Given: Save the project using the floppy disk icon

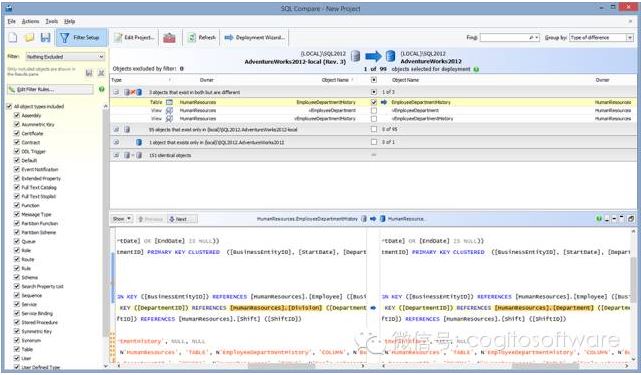Looking at the screenshot, I should [x=45, y=38].
